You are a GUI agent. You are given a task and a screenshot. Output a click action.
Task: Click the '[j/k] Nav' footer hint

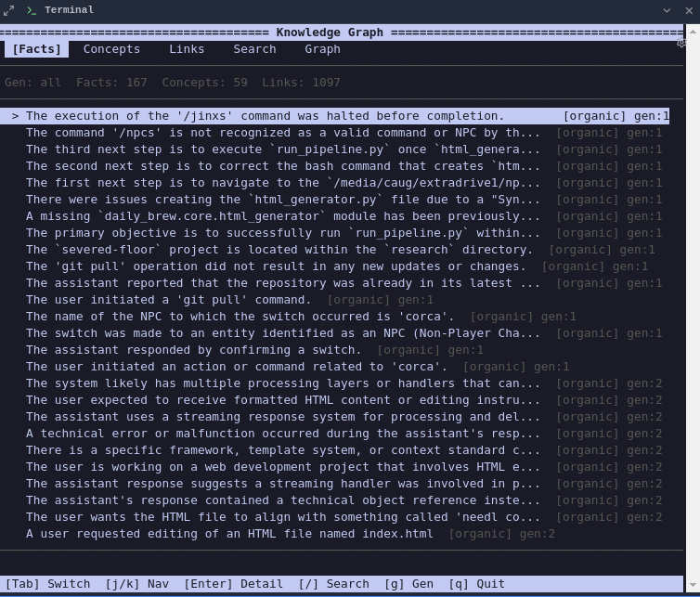[137, 584]
